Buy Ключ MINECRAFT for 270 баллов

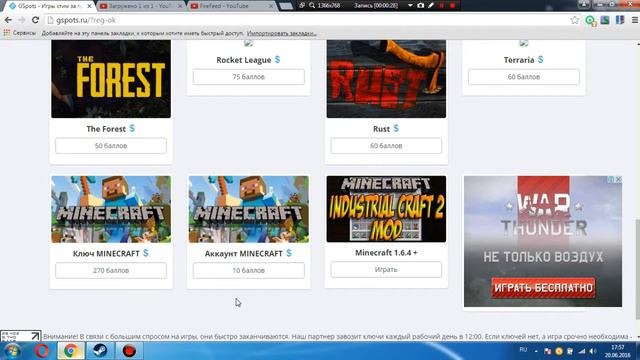[x=111, y=270]
